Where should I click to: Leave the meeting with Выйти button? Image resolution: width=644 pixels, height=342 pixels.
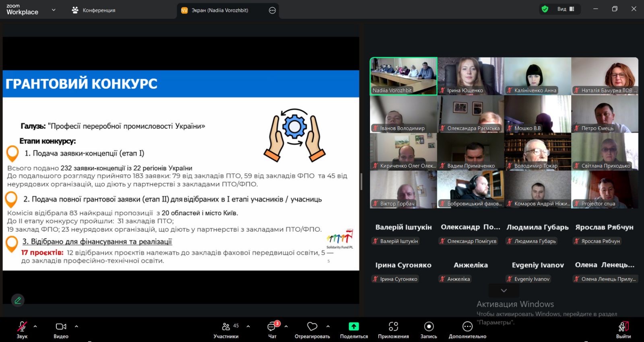coord(623,330)
